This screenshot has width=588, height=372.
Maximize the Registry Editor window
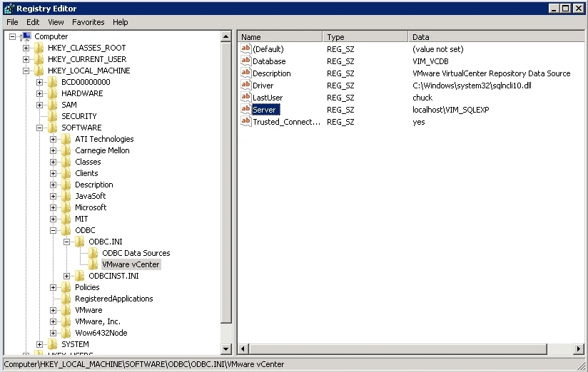565,9
